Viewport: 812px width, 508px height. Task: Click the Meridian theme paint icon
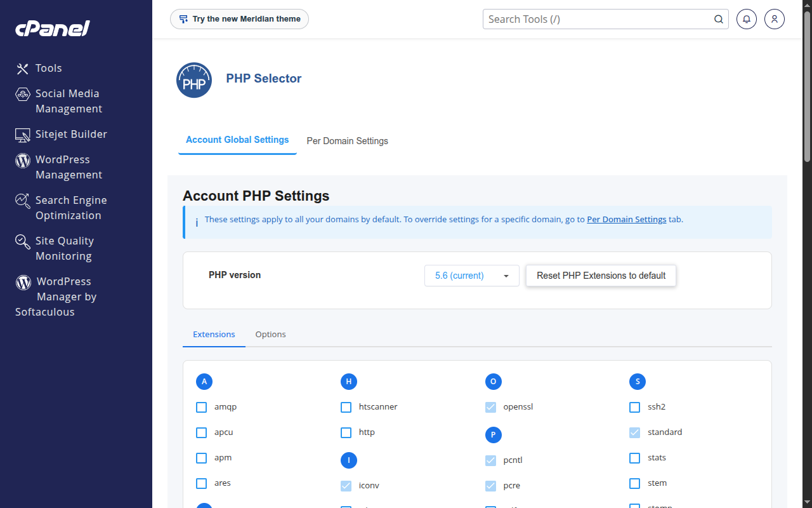point(183,19)
